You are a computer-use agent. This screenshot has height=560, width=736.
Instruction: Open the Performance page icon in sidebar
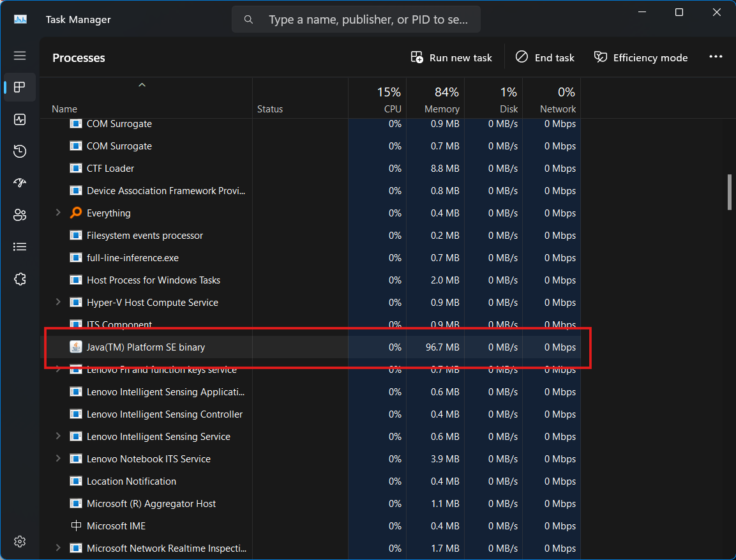[20, 119]
